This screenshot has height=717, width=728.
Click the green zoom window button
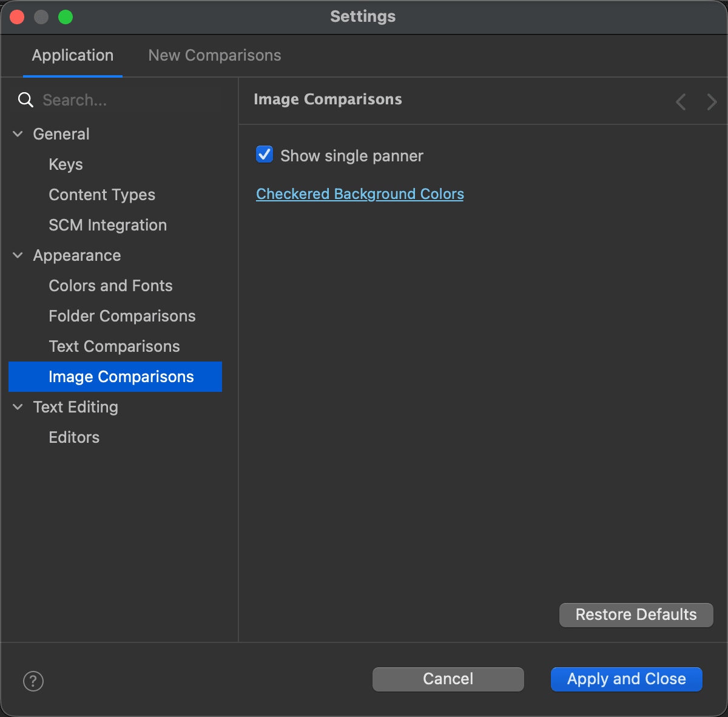(x=66, y=17)
